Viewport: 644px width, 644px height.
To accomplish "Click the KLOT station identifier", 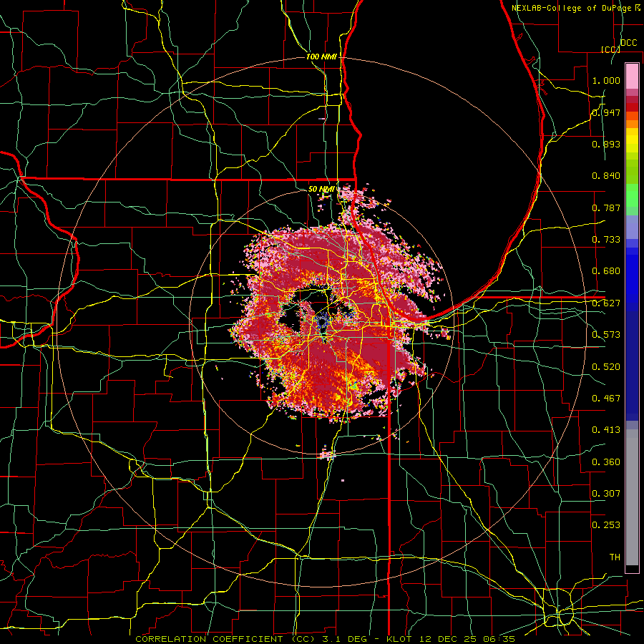I will click(400, 639).
